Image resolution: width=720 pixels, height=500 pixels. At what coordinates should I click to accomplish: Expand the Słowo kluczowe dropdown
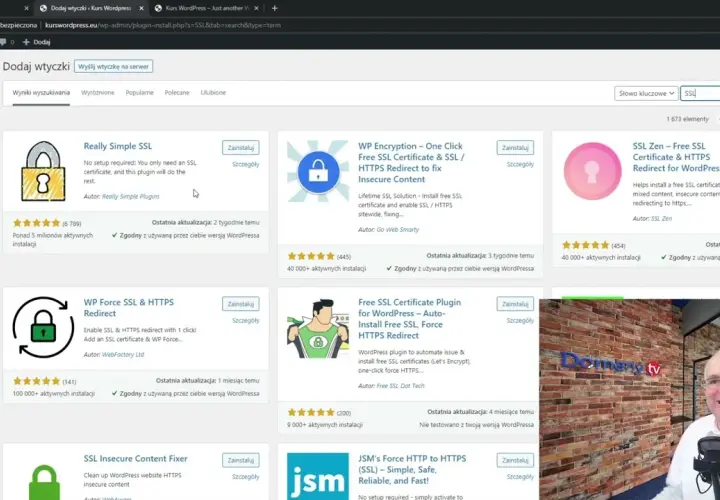click(x=646, y=93)
